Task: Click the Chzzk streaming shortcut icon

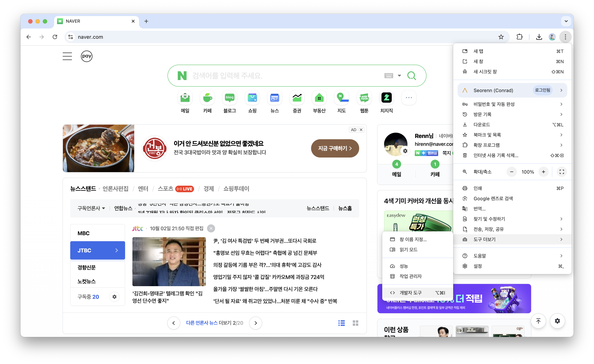Action: tap(386, 98)
